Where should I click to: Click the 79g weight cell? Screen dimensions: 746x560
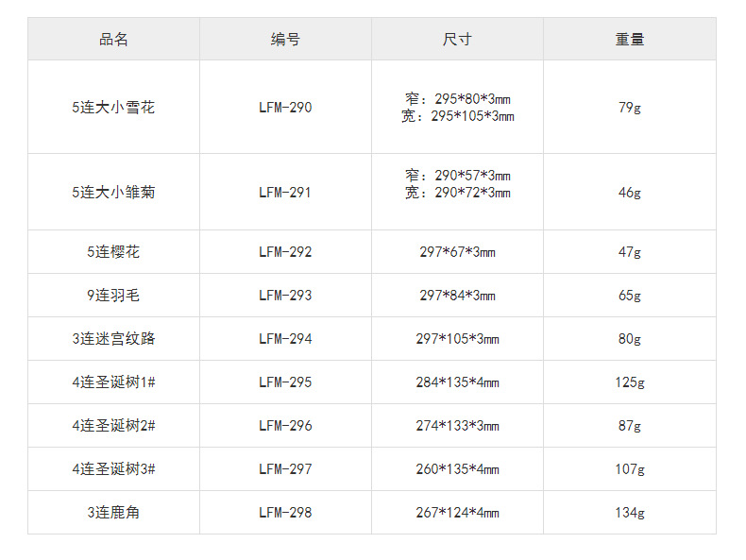tap(629, 108)
